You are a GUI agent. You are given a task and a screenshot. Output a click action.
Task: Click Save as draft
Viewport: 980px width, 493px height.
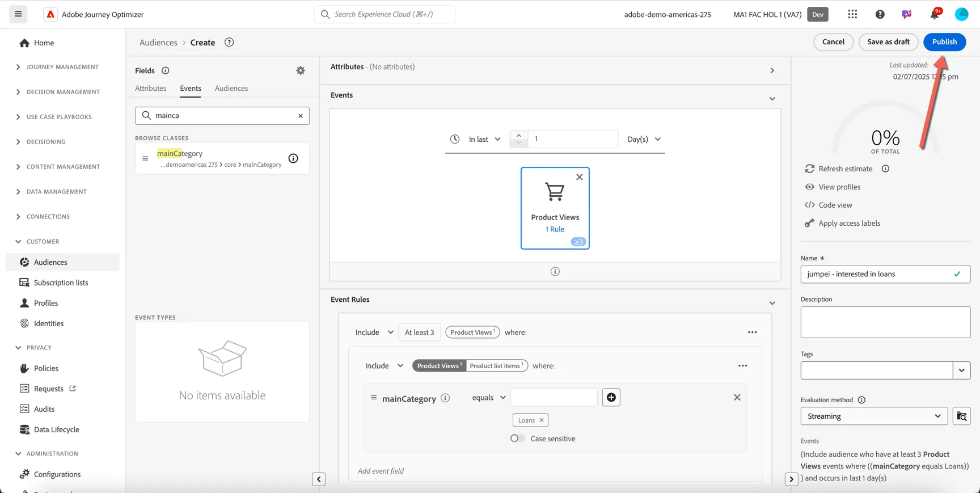click(888, 42)
